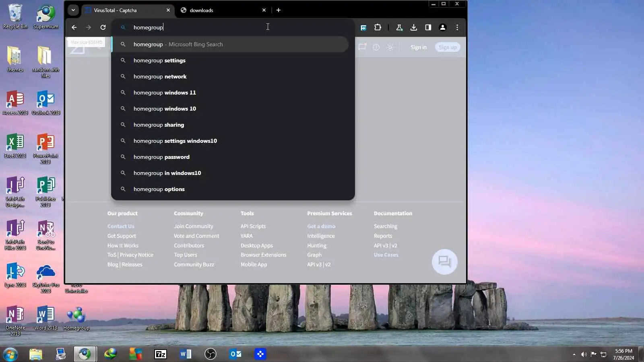Select the Word 2013 desktop shortcut
The image size is (644, 362).
point(45,318)
